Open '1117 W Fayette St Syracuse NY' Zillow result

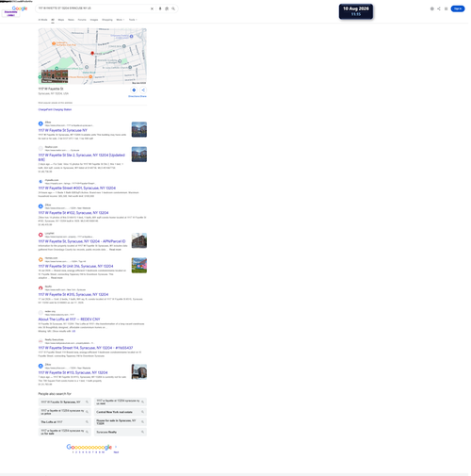pyautogui.click(x=63, y=130)
